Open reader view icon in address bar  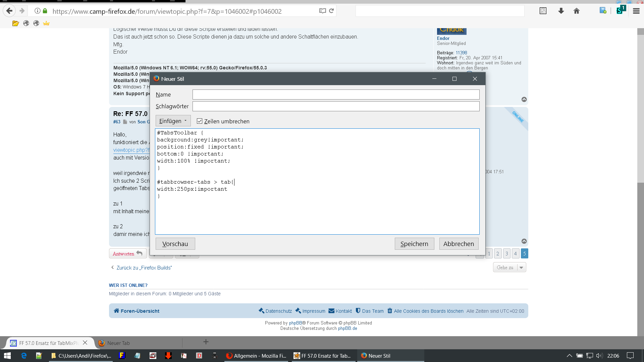(322, 11)
